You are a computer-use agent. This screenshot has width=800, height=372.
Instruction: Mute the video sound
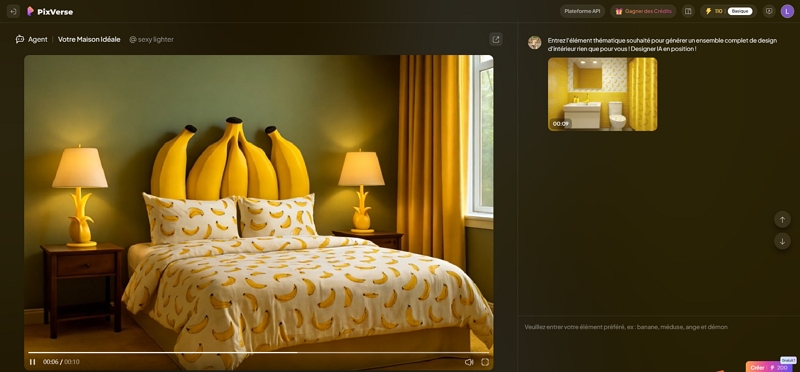coord(469,362)
